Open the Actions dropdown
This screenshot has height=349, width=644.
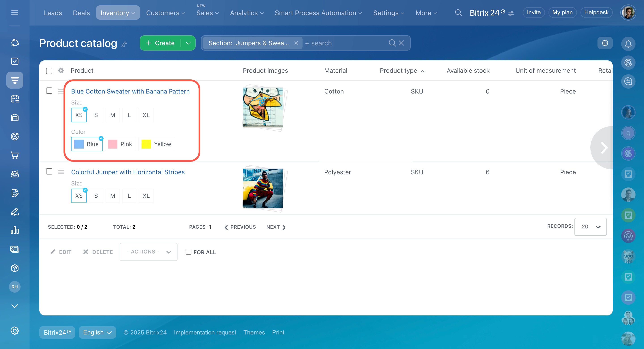(x=148, y=252)
